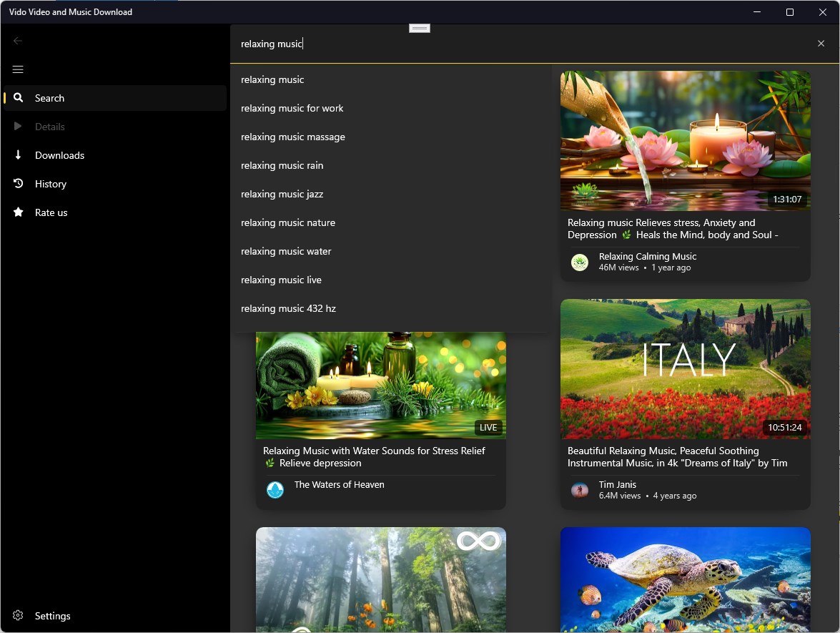
Task: Click the star icon beside Rate us
Action: pos(19,212)
